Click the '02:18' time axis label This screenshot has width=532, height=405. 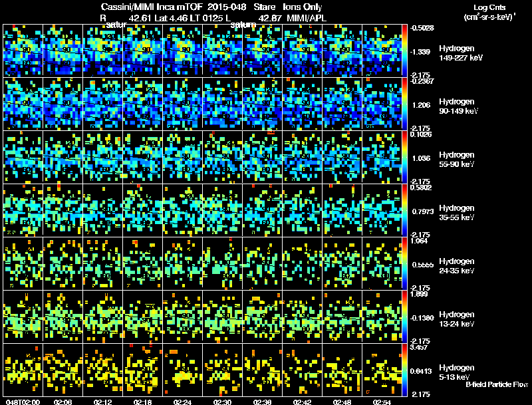(x=142, y=402)
